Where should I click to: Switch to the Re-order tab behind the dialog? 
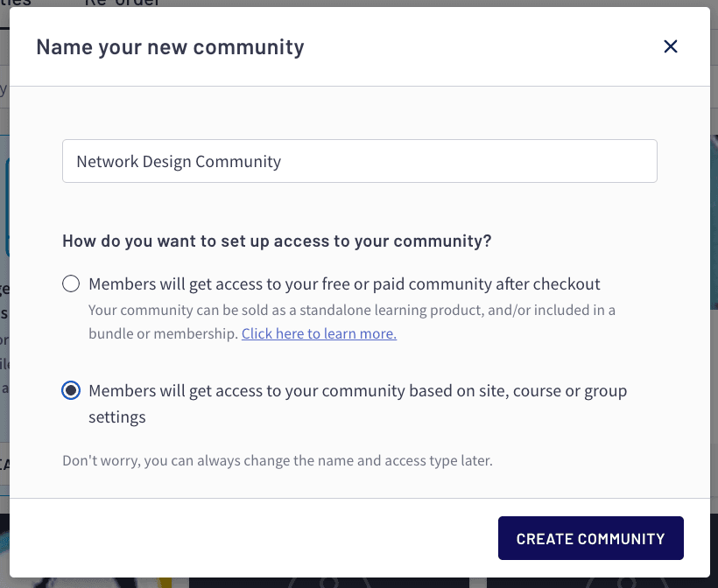coord(123,3)
